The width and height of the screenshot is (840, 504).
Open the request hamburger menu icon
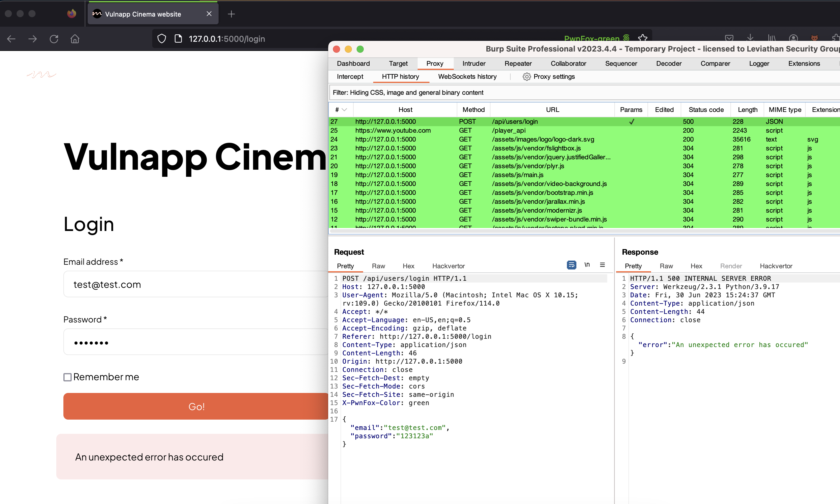pyautogui.click(x=602, y=265)
